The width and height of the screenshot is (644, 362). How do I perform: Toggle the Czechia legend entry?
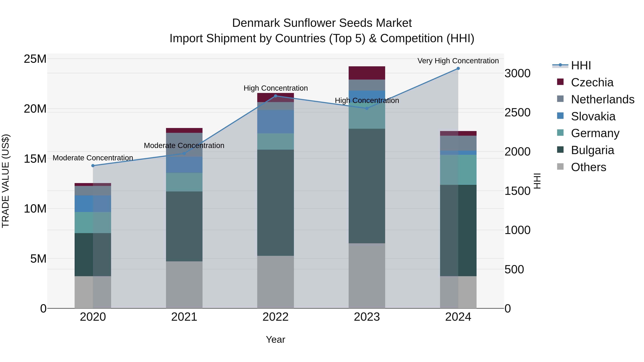click(x=585, y=82)
